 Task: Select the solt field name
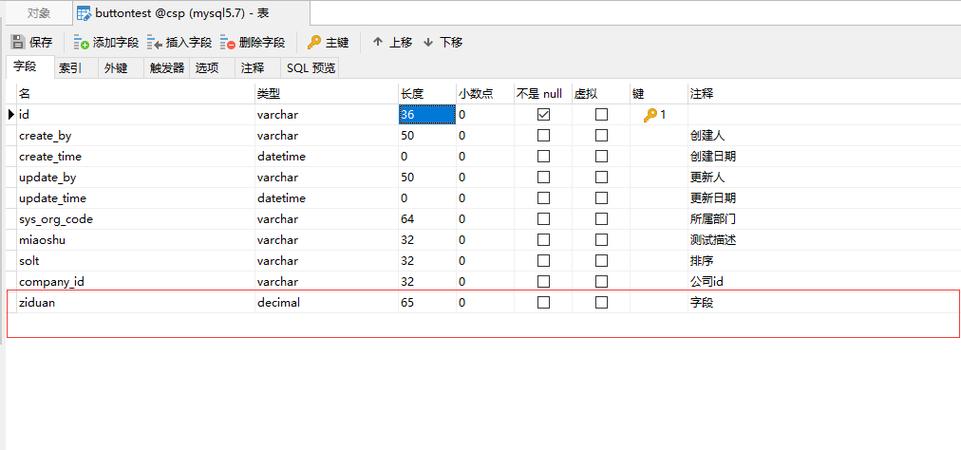pyautogui.click(x=29, y=261)
